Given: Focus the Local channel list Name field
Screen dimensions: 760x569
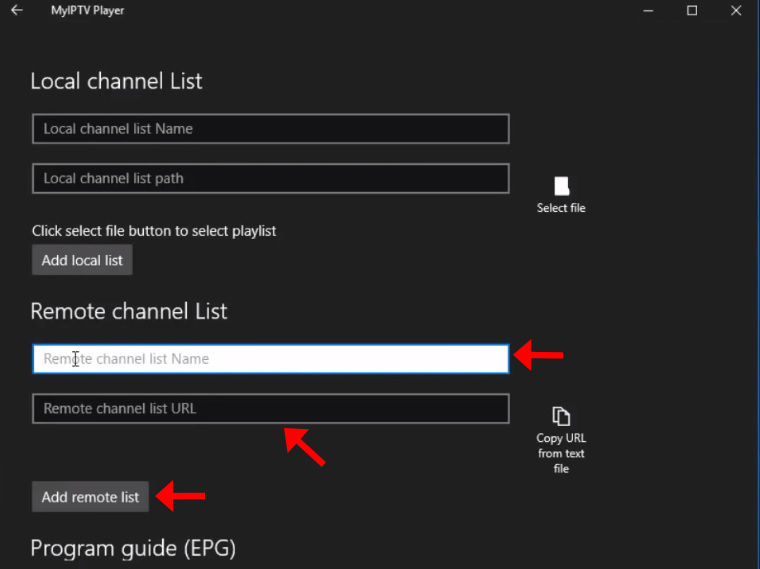Looking at the screenshot, I should 270,129.
